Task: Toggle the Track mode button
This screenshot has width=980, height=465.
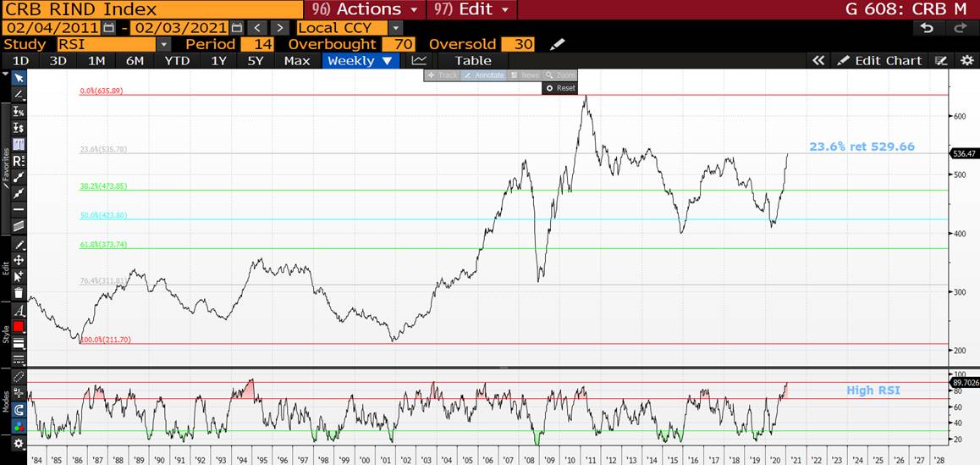Action: coord(443,75)
